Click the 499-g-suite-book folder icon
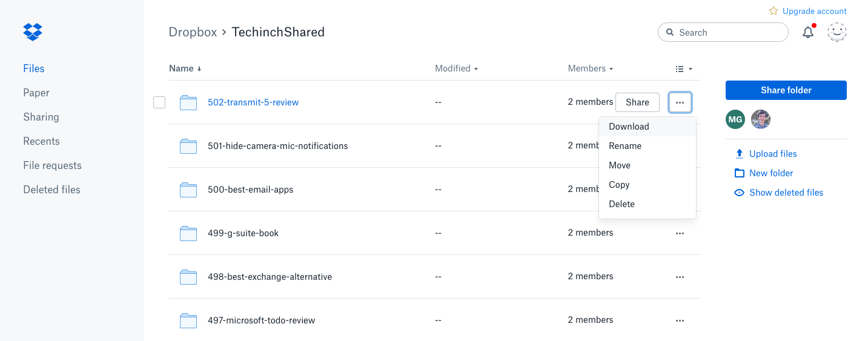 pyautogui.click(x=188, y=233)
